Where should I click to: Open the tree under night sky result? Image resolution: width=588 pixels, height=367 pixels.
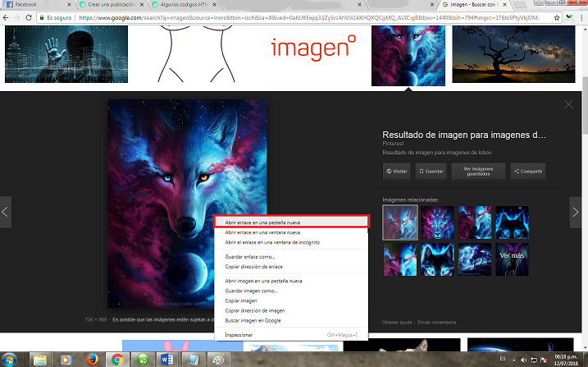[x=513, y=54]
